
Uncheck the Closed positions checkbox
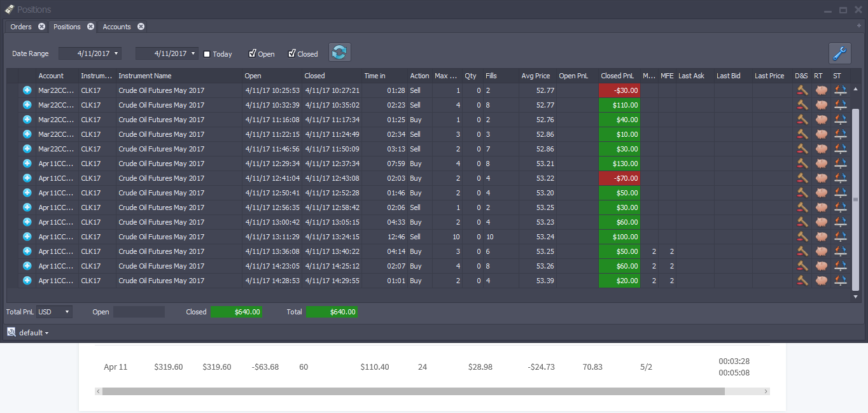[x=292, y=53]
